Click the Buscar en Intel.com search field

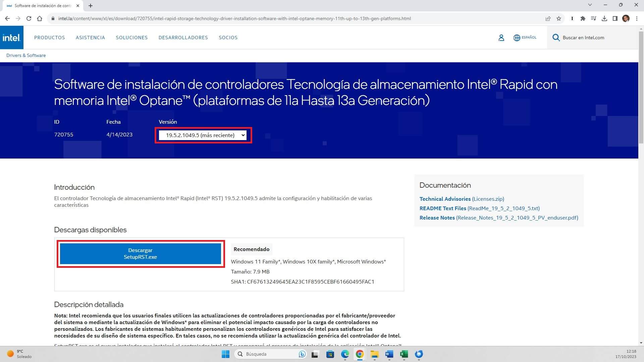coord(592,38)
